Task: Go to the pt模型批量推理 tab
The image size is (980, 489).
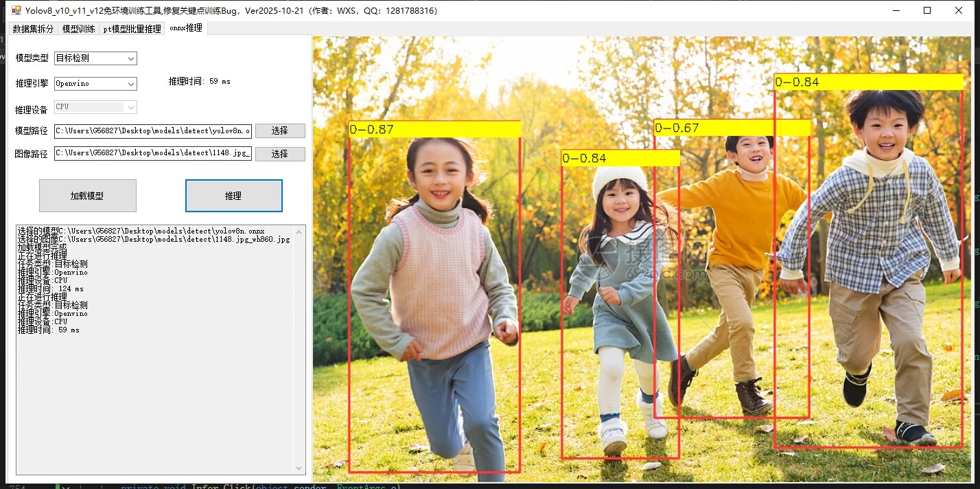Action: [132, 29]
